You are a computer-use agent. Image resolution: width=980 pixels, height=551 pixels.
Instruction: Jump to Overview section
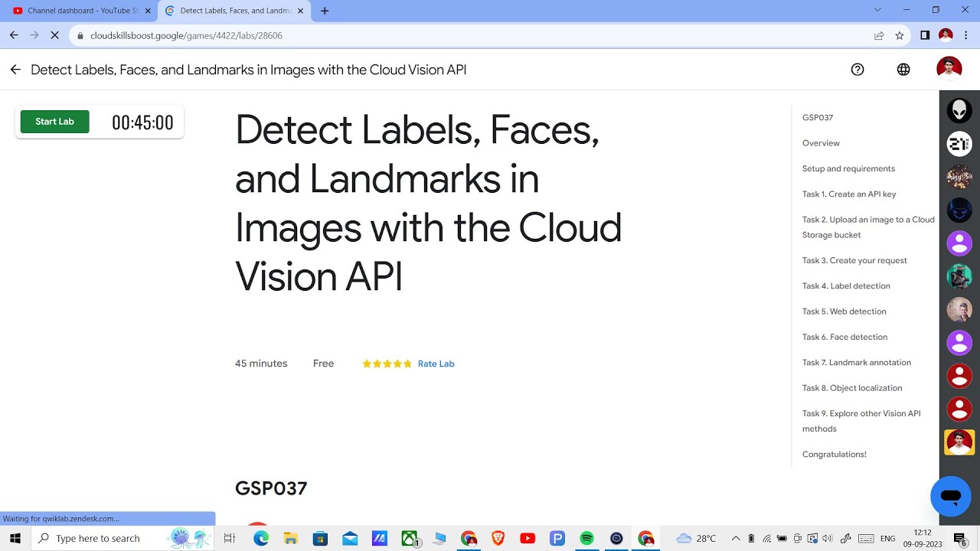click(x=821, y=143)
